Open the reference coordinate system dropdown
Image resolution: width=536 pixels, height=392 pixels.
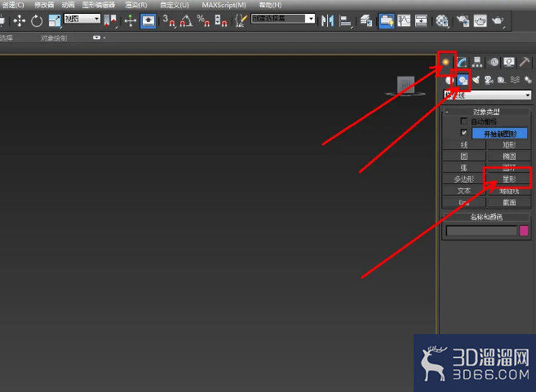coord(82,19)
